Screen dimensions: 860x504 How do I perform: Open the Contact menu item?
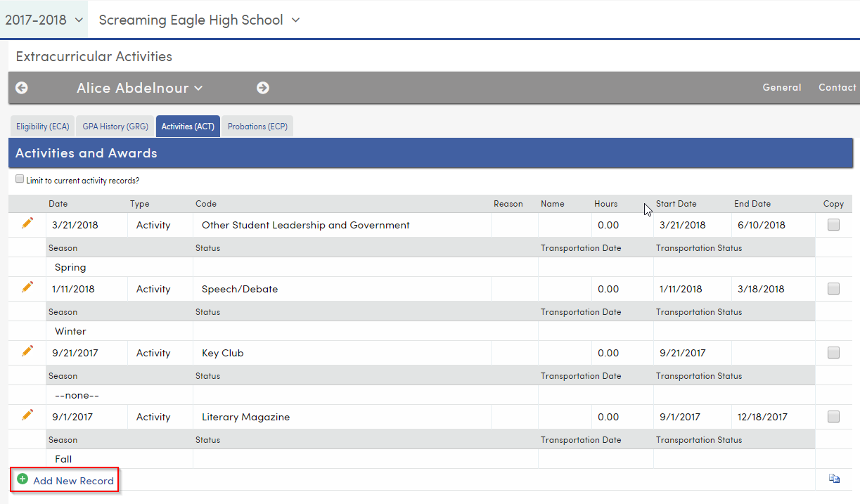(x=837, y=88)
